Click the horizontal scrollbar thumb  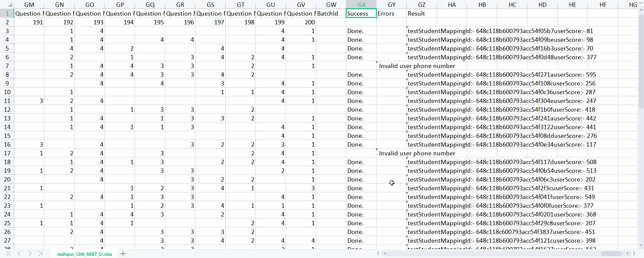pyautogui.click(x=611, y=253)
